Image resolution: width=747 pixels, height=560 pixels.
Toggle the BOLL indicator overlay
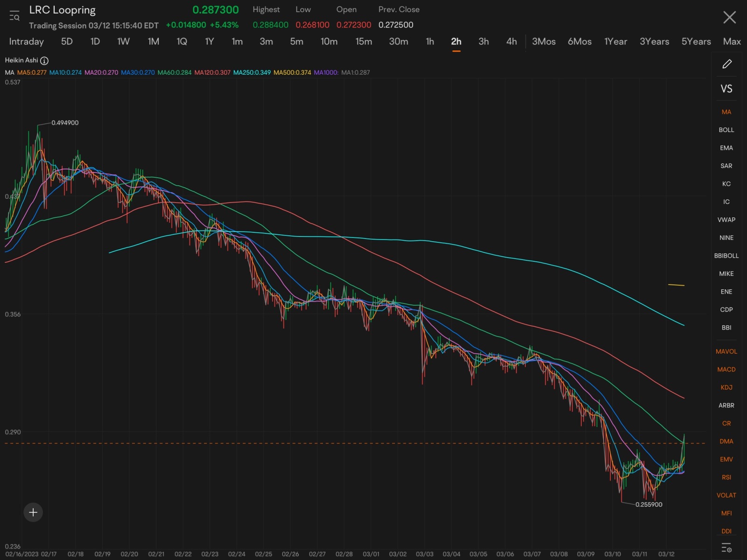click(726, 130)
